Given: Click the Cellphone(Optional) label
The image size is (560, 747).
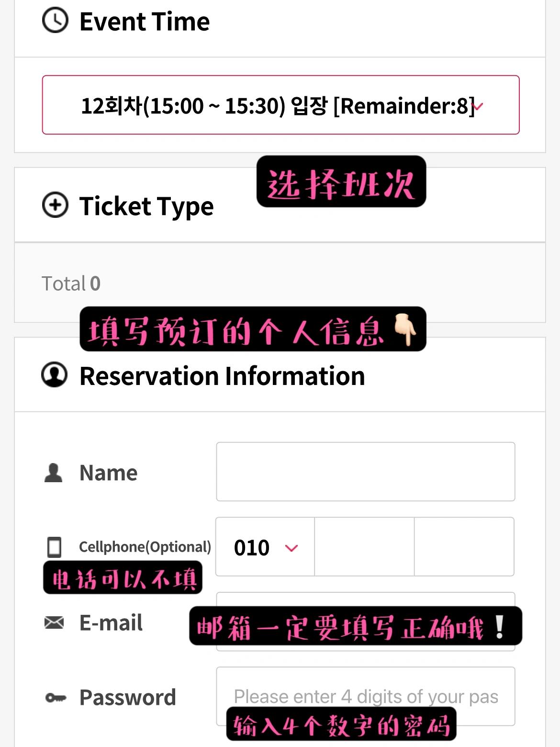Looking at the screenshot, I should pyautogui.click(x=145, y=547).
